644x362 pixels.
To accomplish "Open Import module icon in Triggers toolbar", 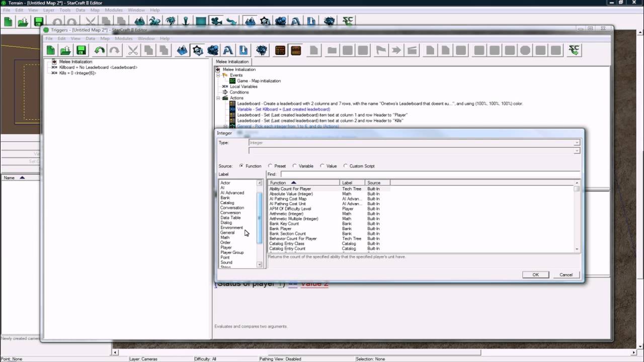I will (244, 50).
